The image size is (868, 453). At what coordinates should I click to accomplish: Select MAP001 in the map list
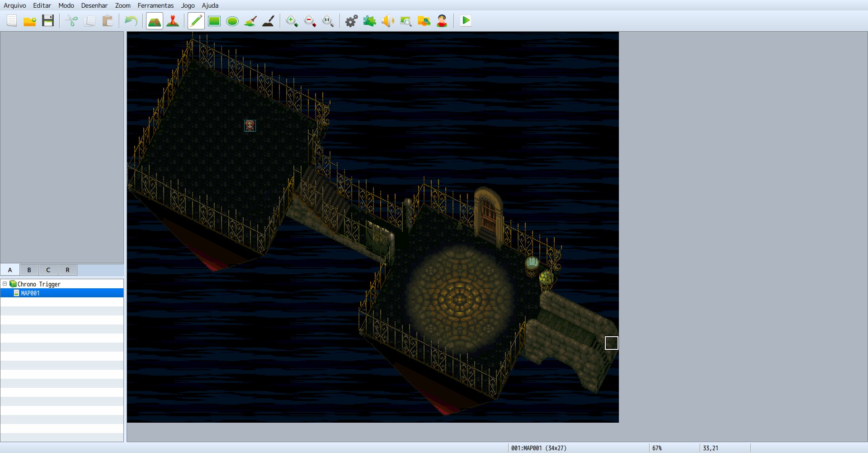click(x=62, y=293)
